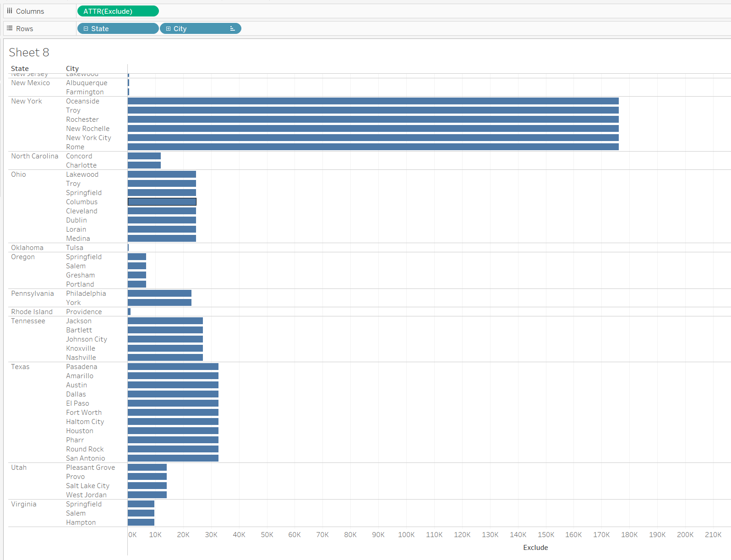Click the Pasadena city label

pyautogui.click(x=82, y=367)
